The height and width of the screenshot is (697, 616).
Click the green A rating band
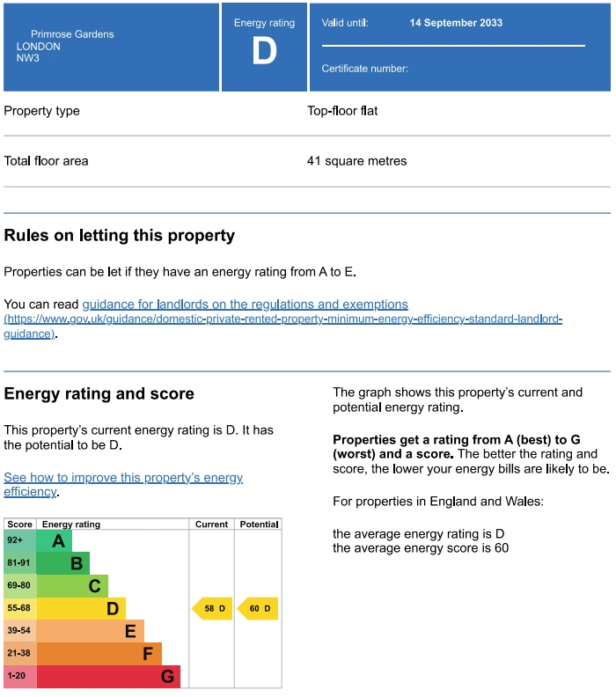[55, 541]
